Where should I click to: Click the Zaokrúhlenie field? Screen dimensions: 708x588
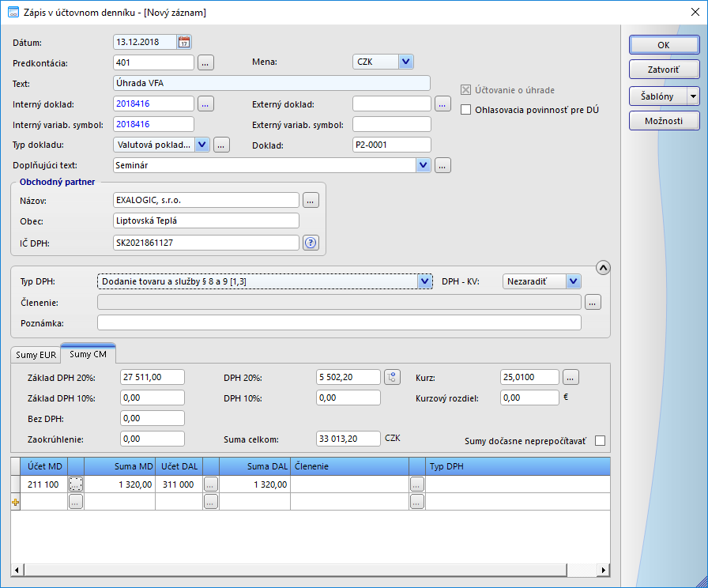(x=153, y=439)
